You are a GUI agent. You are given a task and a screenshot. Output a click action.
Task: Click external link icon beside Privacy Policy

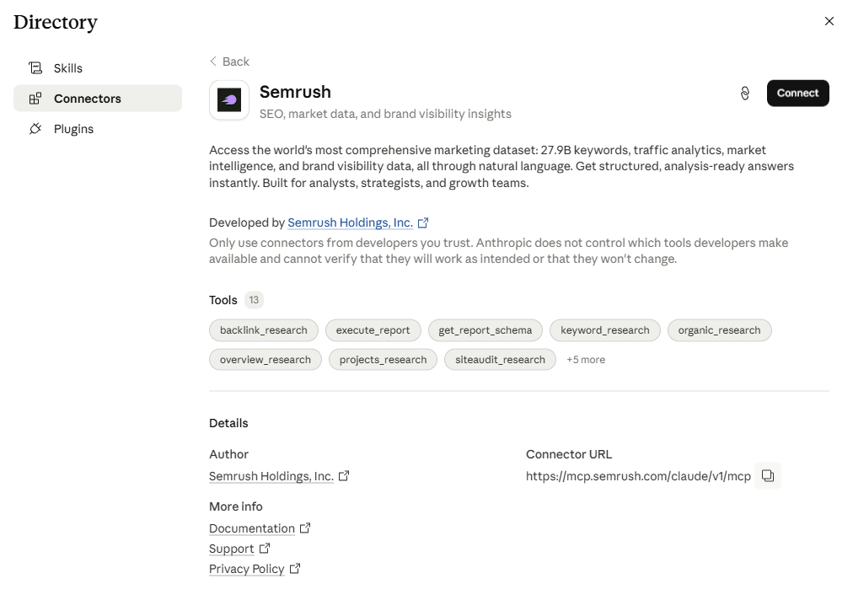point(295,568)
